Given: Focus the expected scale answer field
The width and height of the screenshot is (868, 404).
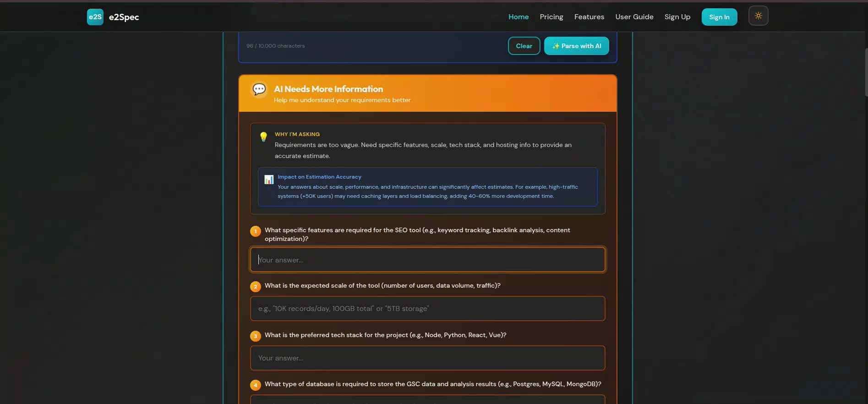Looking at the screenshot, I should [x=428, y=309].
